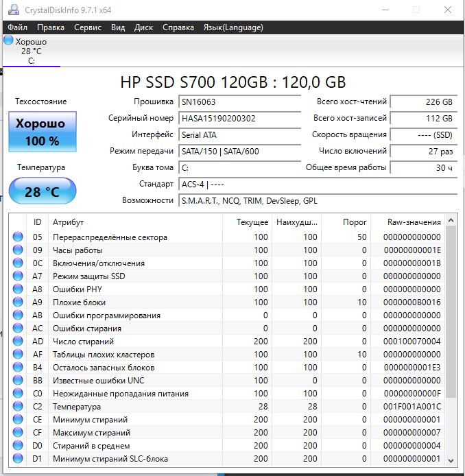Click the Число включений value 27 раз
This screenshot has height=476, width=465.
tap(424, 151)
